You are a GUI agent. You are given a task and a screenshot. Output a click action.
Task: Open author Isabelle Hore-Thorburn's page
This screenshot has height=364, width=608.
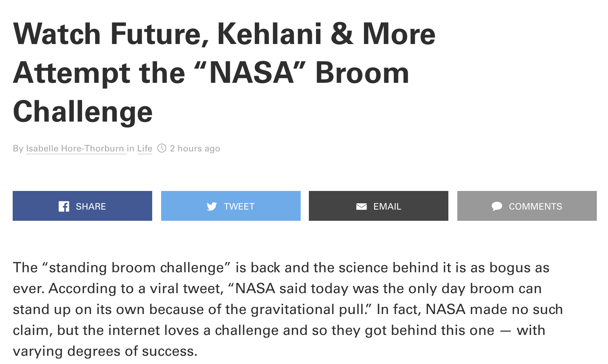point(75,148)
